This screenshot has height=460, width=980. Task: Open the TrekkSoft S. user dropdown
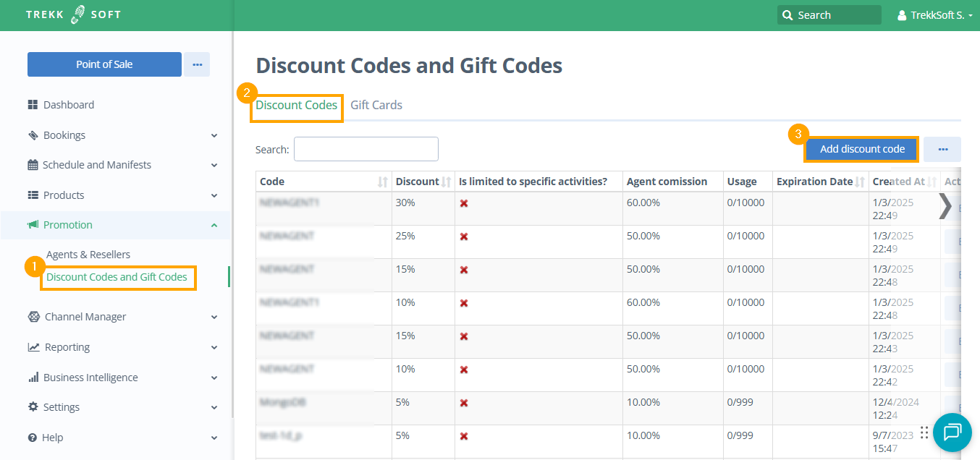coord(934,15)
